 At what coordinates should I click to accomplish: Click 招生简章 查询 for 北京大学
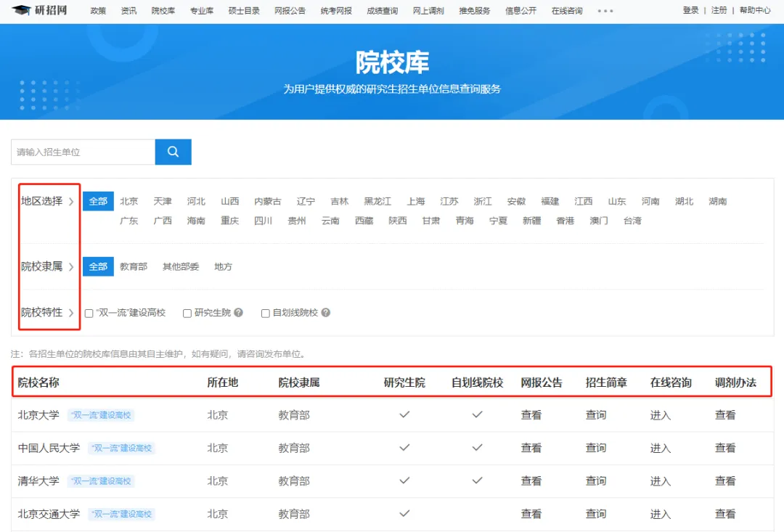click(596, 415)
